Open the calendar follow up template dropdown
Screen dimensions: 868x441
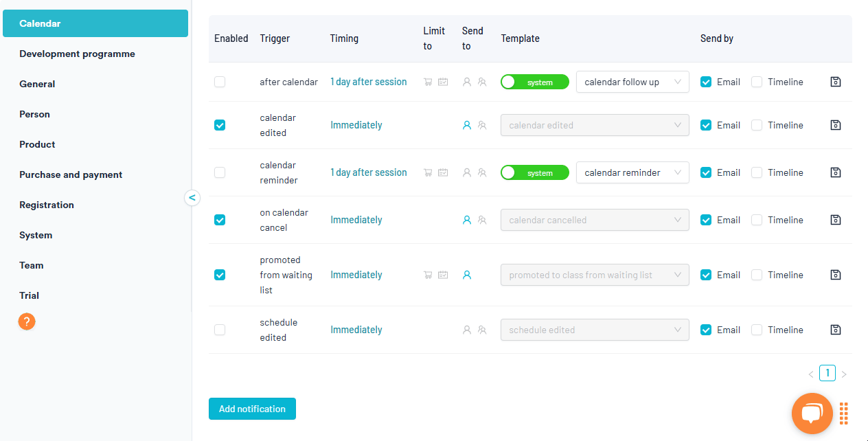pos(632,82)
